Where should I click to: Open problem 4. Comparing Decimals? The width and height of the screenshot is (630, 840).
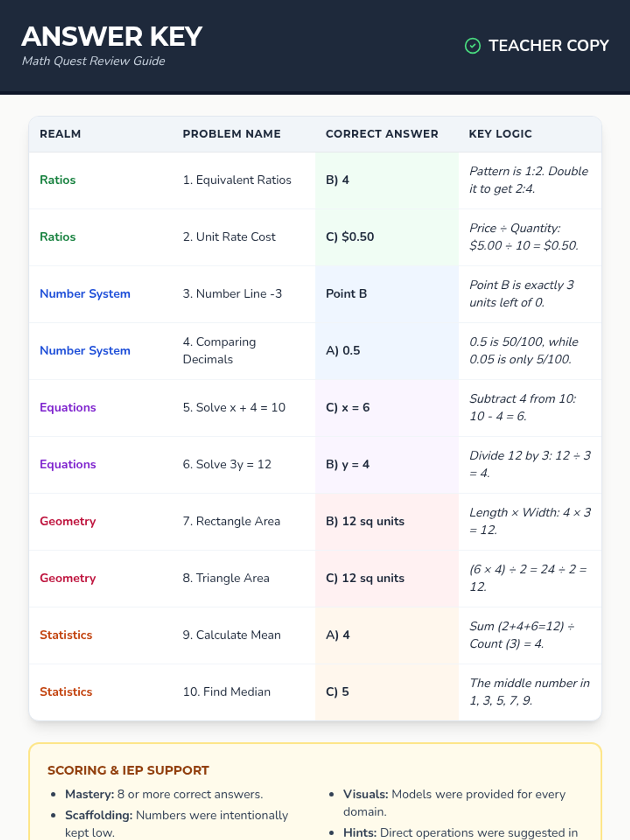(x=219, y=350)
